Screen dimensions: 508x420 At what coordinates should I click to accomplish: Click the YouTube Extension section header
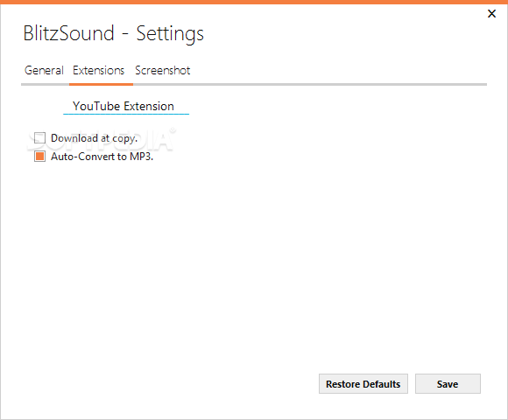point(123,106)
